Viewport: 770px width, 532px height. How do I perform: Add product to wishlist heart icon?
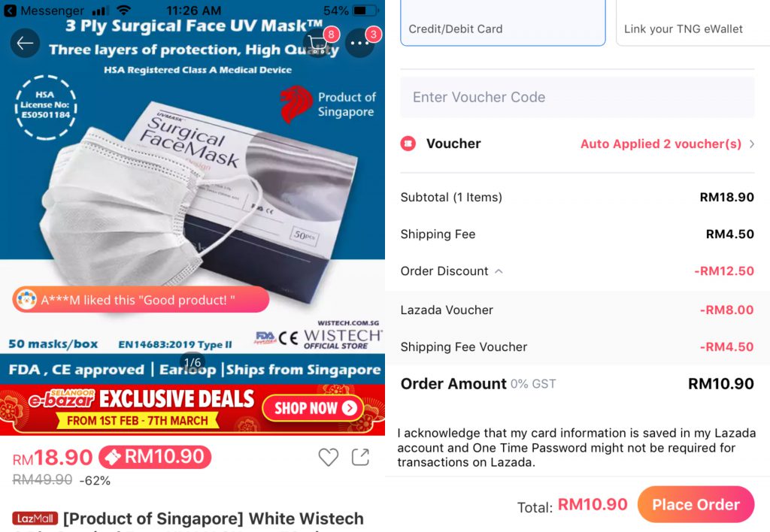point(328,457)
